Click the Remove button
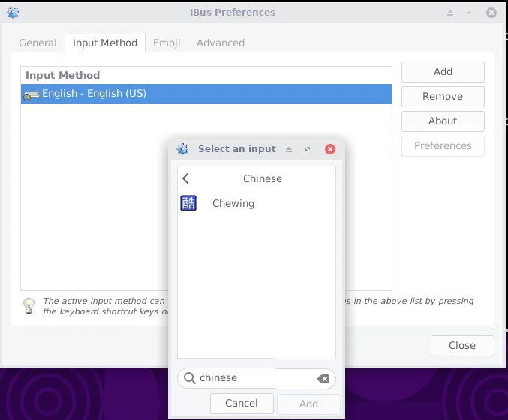Viewport: 508px width, 420px height. point(443,97)
